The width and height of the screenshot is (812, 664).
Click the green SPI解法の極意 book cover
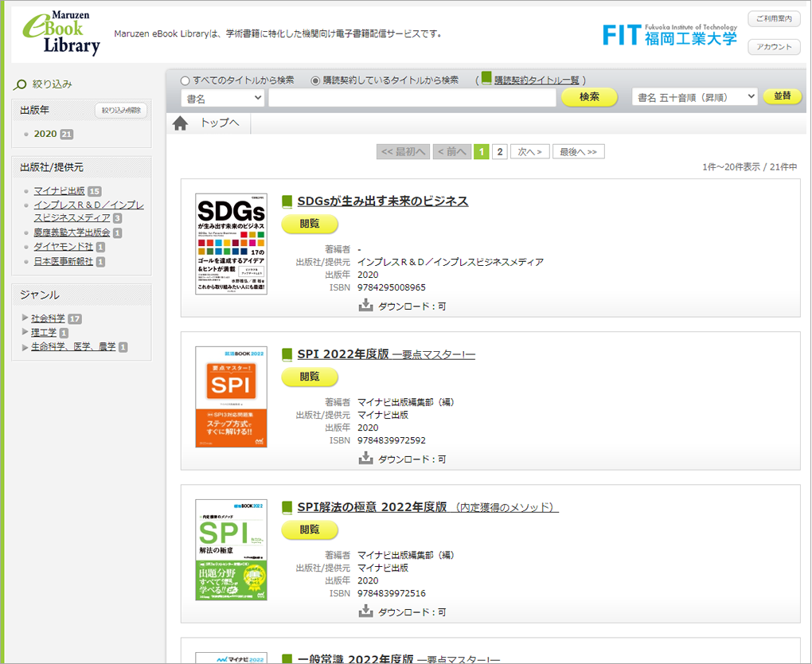click(x=231, y=550)
